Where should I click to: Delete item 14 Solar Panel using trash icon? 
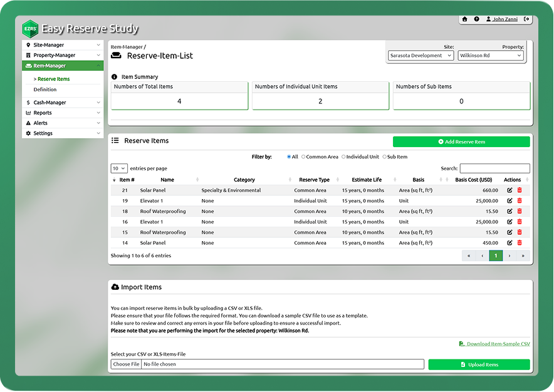[519, 243]
